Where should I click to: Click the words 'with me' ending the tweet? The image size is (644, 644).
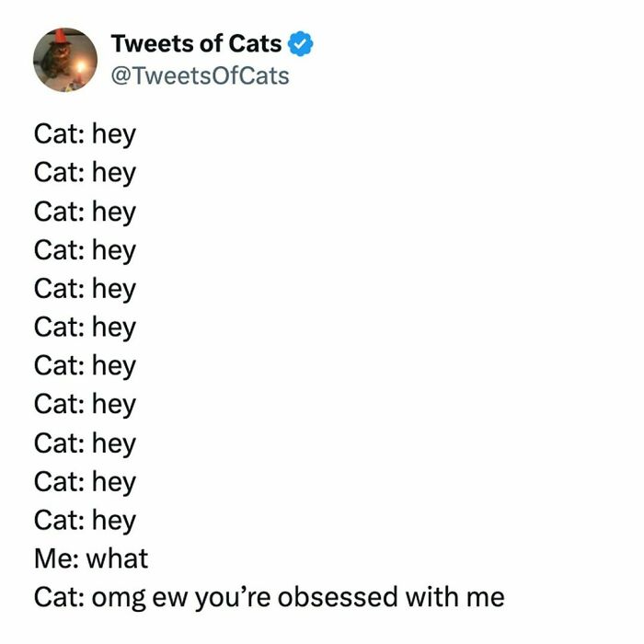pos(455,597)
